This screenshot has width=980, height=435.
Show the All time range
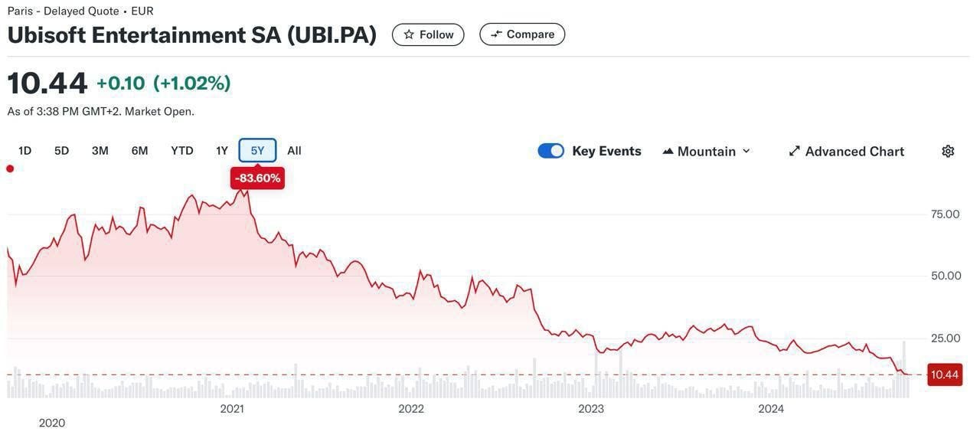(294, 151)
